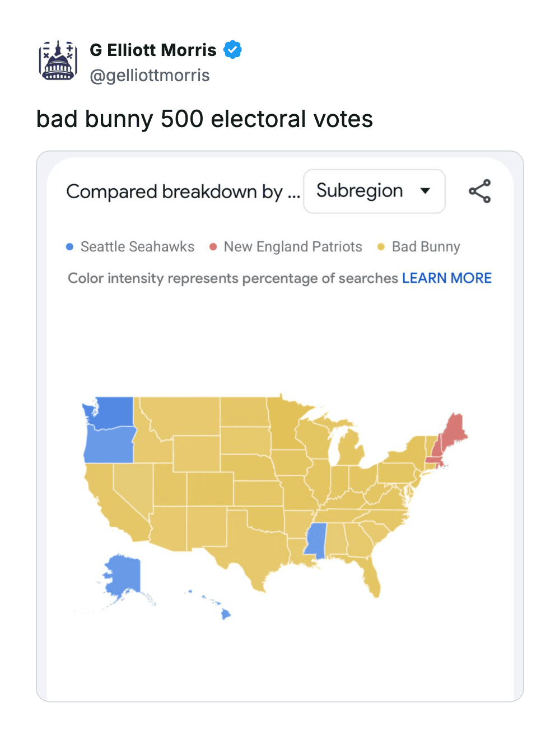Click the G Elliott Morris profile avatar

(58, 60)
